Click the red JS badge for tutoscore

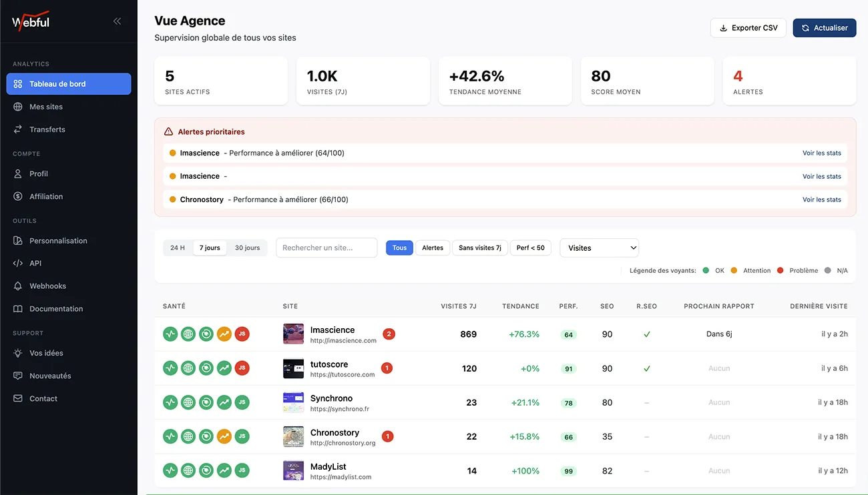(x=242, y=368)
